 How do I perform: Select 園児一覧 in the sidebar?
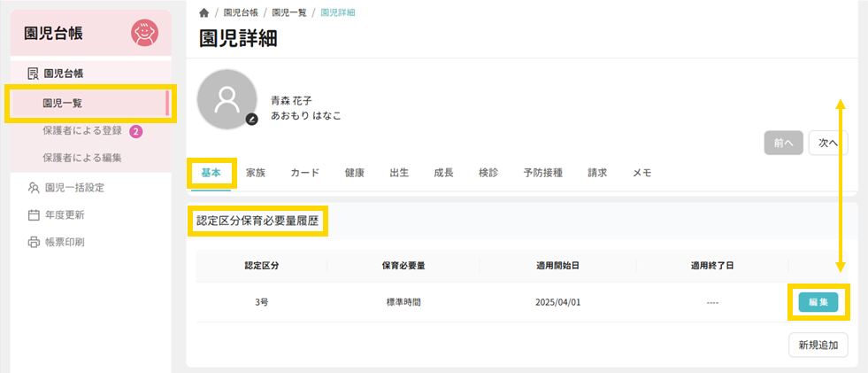pos(62,104)
